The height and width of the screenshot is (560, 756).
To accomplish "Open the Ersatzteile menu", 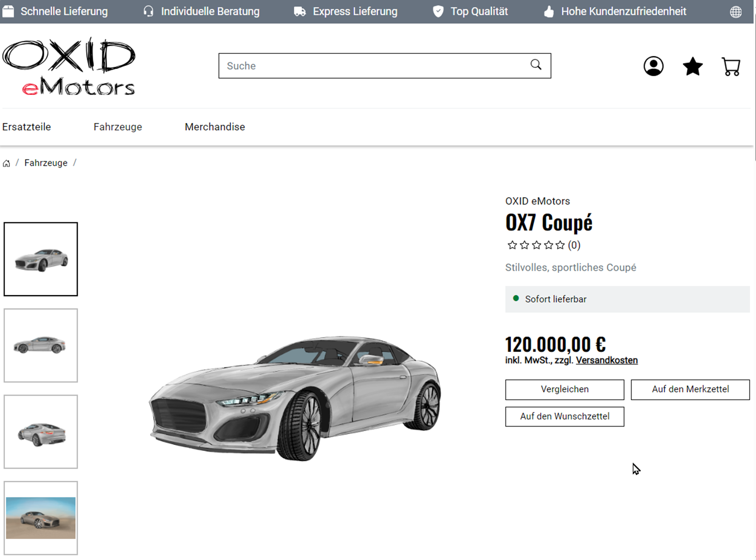I will pos(26,127).
